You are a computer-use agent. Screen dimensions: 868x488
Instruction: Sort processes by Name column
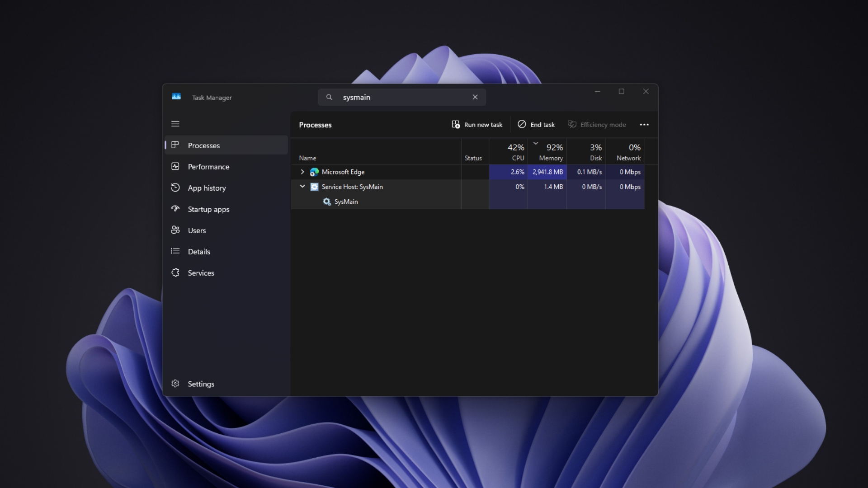376,151
